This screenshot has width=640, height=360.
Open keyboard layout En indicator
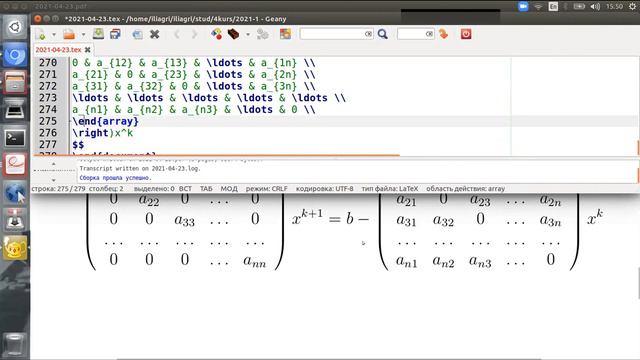tap(553, 6)
